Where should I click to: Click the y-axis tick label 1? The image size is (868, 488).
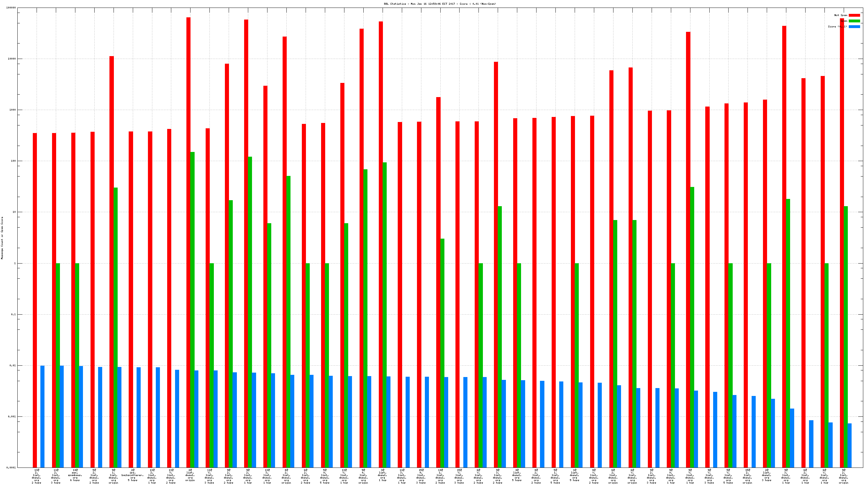point(15,263)
